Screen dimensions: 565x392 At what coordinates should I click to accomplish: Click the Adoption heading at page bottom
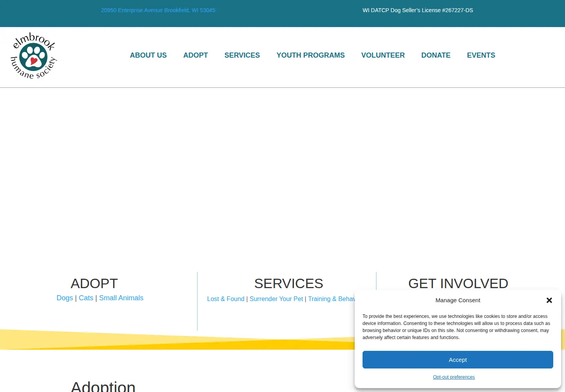pyautogui.click(x=103, y=386)
